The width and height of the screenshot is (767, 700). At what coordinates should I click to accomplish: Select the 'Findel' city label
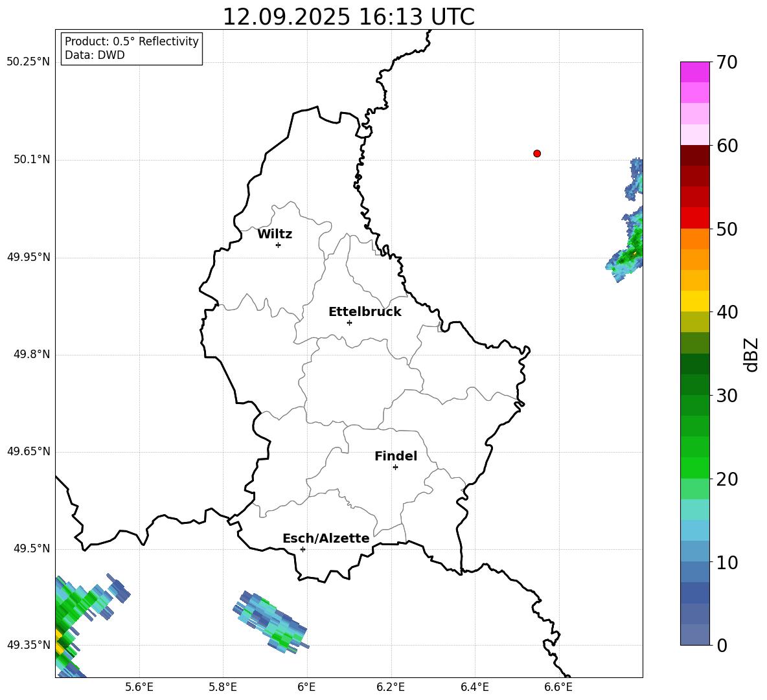pos(396,456)
